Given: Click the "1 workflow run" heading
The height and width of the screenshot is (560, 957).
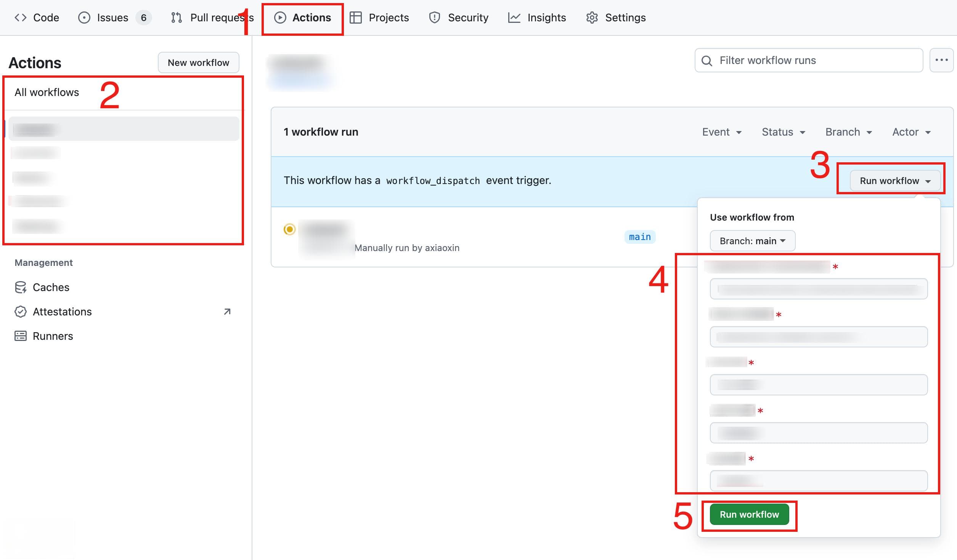Looking at the screenshot, I should (321, 132).
